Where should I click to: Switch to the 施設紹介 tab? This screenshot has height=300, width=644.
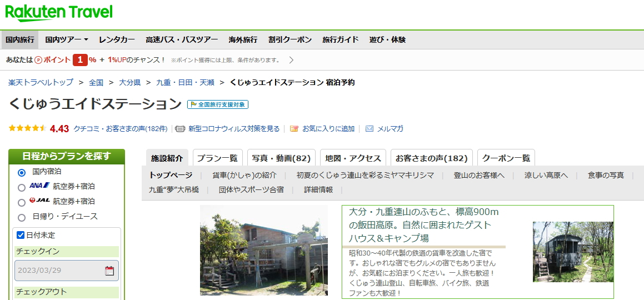(167, 158)
